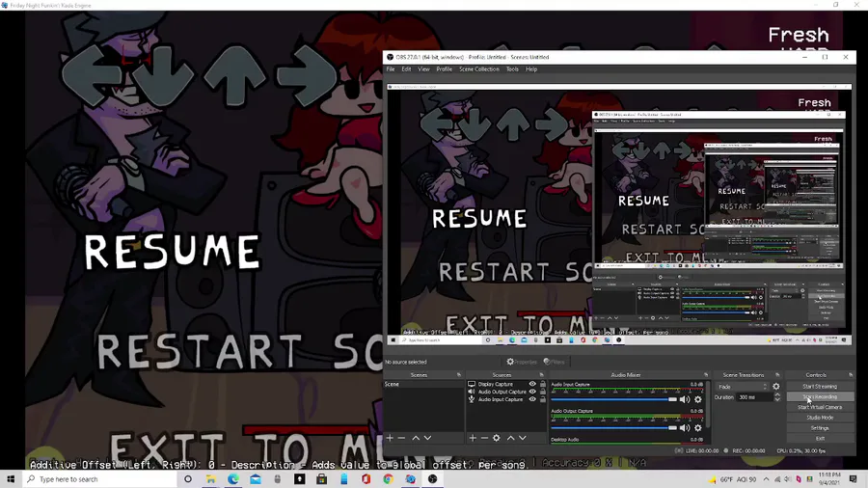Click Start Streaming button
Image resolution: width=868 pixels, height=488 pixels.
click(820, 387)
